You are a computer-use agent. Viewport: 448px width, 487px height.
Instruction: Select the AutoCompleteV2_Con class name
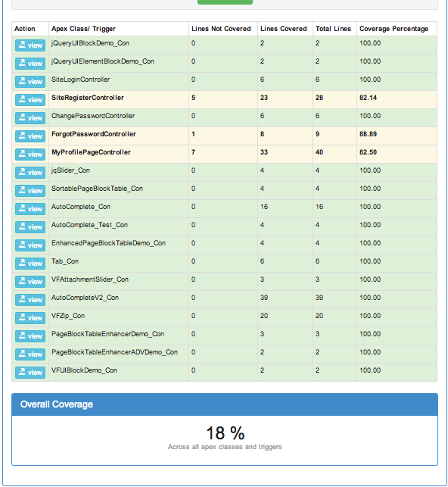coord(85,298)
